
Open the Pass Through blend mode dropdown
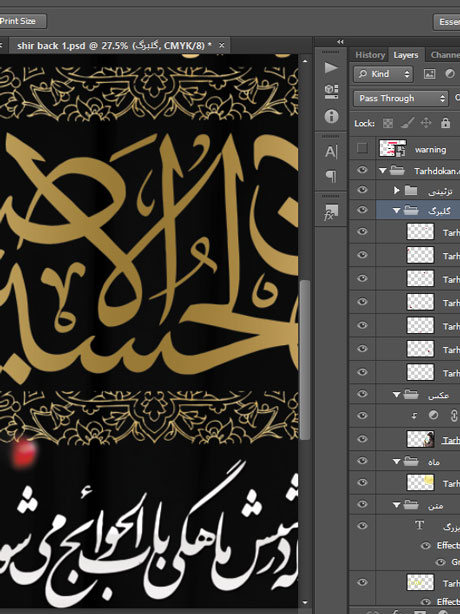[400, 98]
